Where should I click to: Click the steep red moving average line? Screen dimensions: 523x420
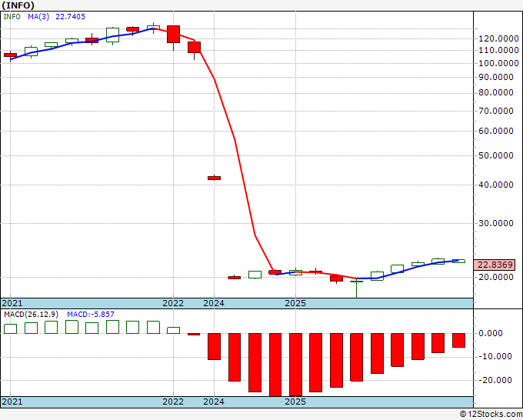point(235,140)
